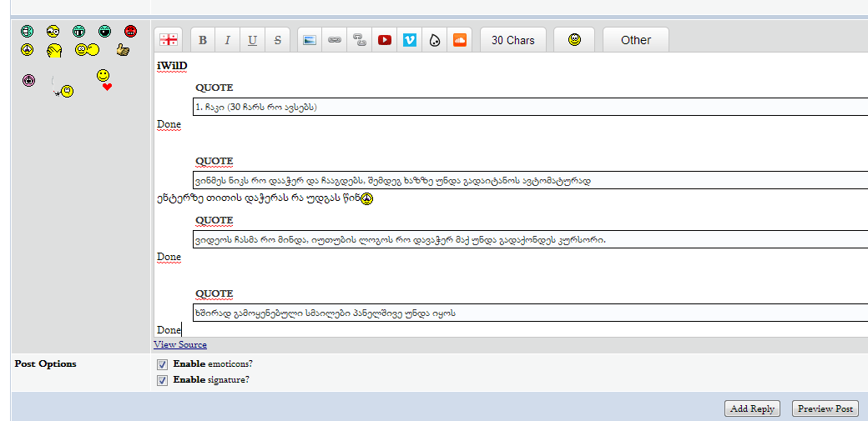Insert the thumbs-up emoticon
This screenshot has height=421, width=868.
pos(123,50)
